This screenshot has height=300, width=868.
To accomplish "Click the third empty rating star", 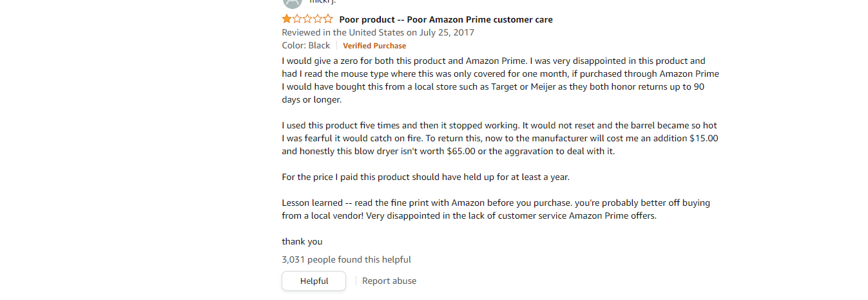I will [x=307, y=19].
